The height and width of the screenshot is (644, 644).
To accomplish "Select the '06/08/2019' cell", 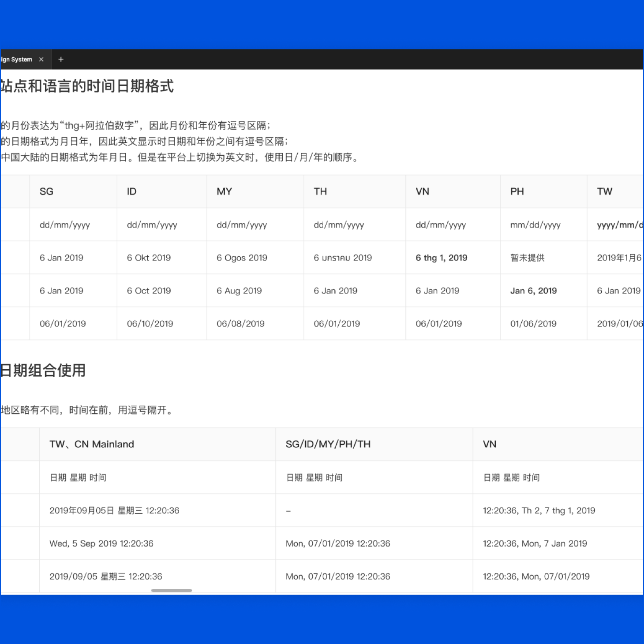I will tap(255, 323).
